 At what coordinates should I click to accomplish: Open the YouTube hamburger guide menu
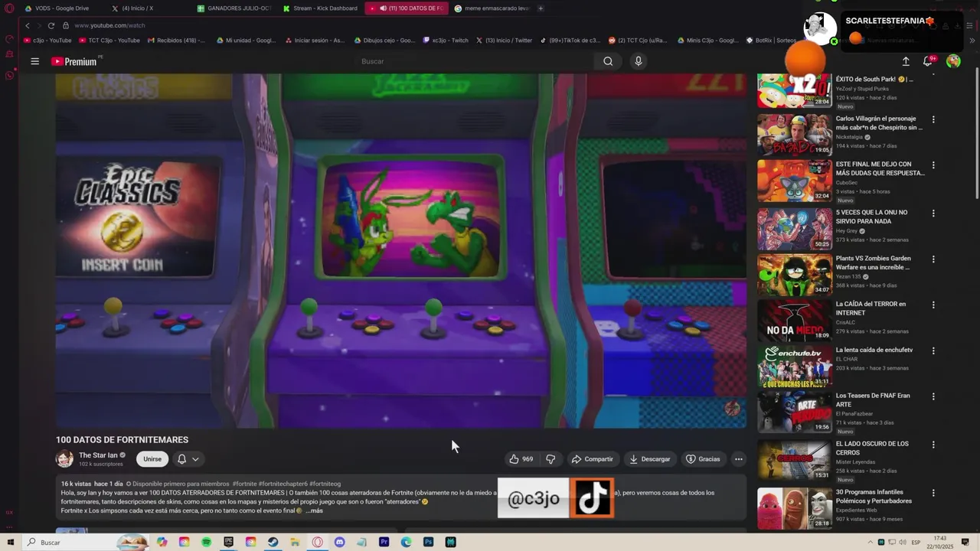tap(34, 61)
